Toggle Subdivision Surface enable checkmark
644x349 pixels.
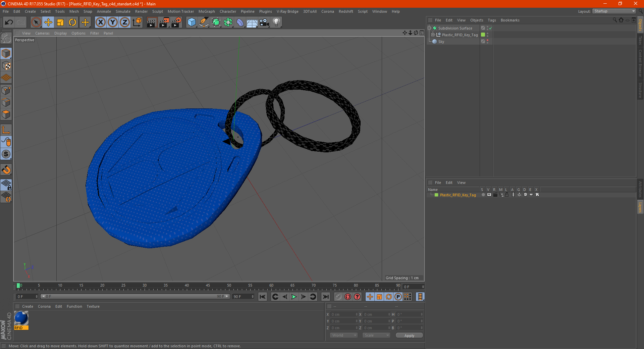[490, 28]
